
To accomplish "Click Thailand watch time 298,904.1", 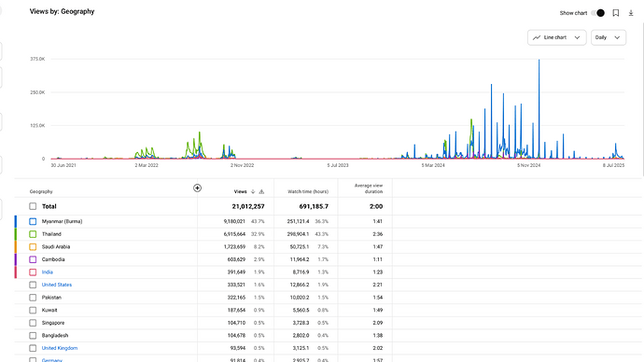I will pyautogui.click(x=298, y=234).
